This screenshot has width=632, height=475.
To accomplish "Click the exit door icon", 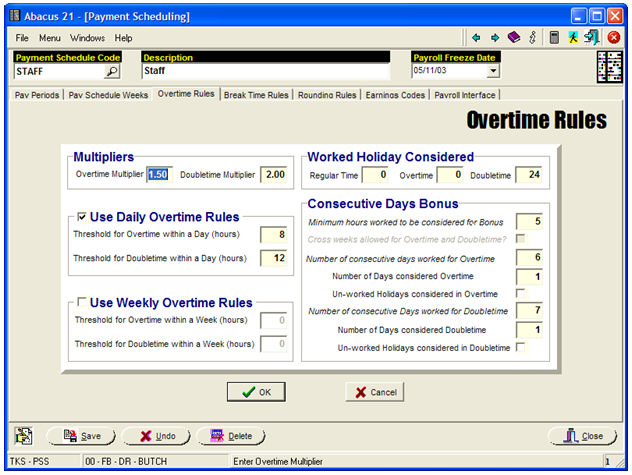I will click(x=592, y=37).
